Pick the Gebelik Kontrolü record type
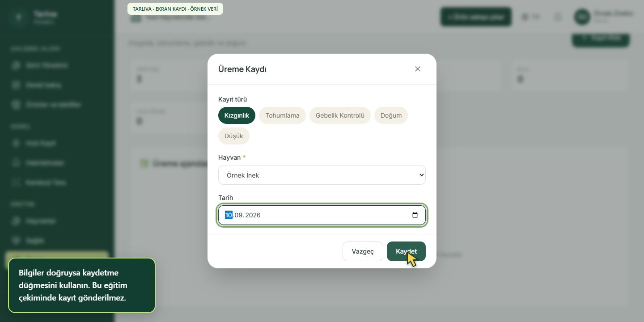Screen dimensions: 644x322 pyautogui.click(x=340, y=115)
